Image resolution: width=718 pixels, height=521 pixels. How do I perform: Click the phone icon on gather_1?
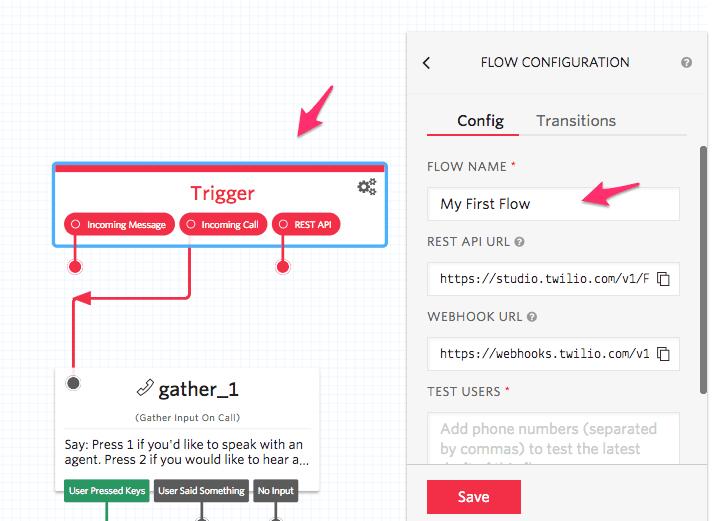(145, 389)
